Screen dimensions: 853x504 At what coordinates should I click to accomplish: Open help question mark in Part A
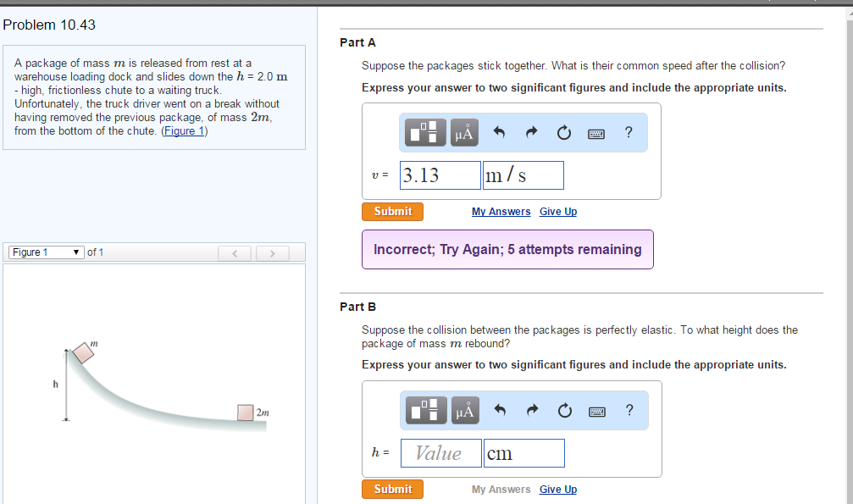tap(628, 132)
